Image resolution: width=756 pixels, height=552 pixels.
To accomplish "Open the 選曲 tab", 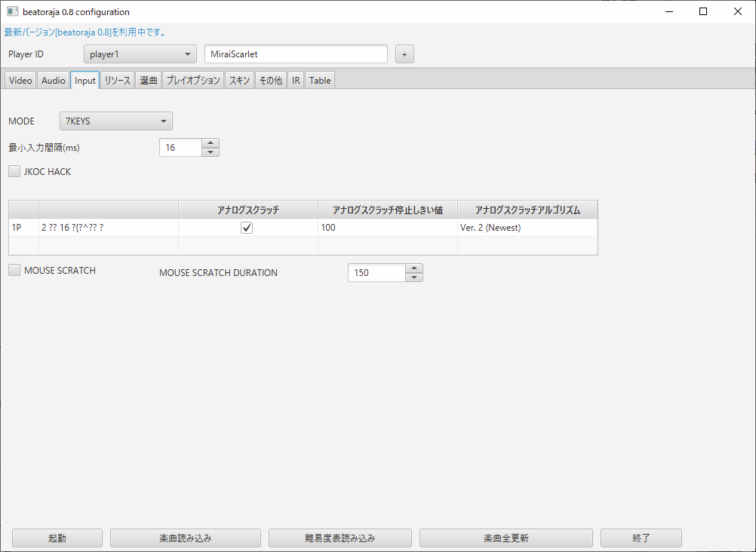I will (x=149, y=80).
